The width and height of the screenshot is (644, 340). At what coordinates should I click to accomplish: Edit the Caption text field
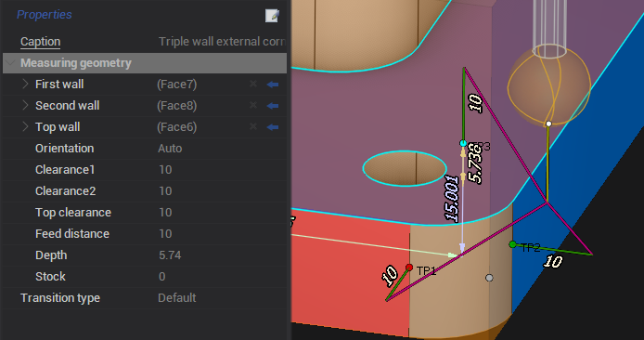[x=222, y=42]
